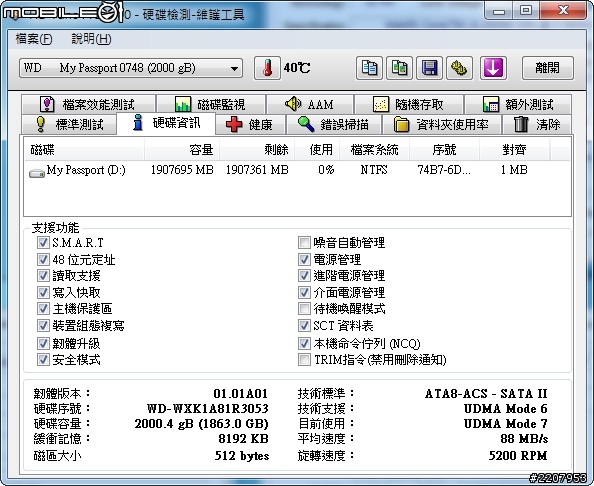Viewport: 594px width, 486px height.
Task: Click the copy screenshot toolbar icon
Action: click(x=399, y=68)
